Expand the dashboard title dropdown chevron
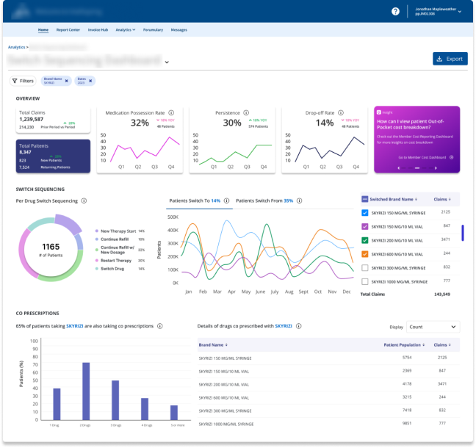This screenshot has width=476, height=448. pyautogui.click(x=167, y=62)
